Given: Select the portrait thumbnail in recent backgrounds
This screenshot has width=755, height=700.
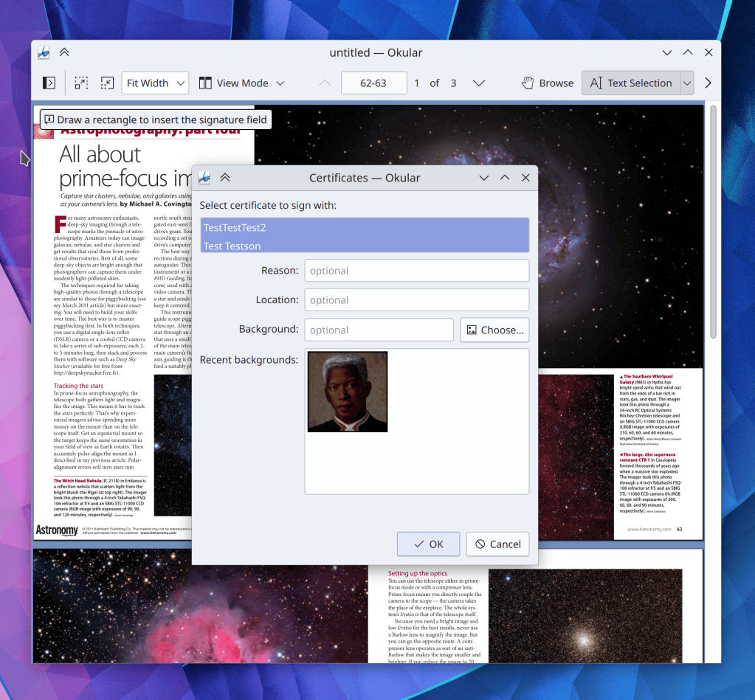Looking at the screenshot, I should (x=348, y=392).
